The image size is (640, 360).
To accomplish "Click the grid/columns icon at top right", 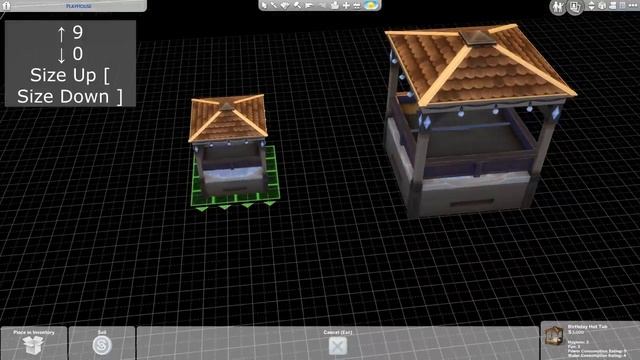I will [x=622, y=5].
